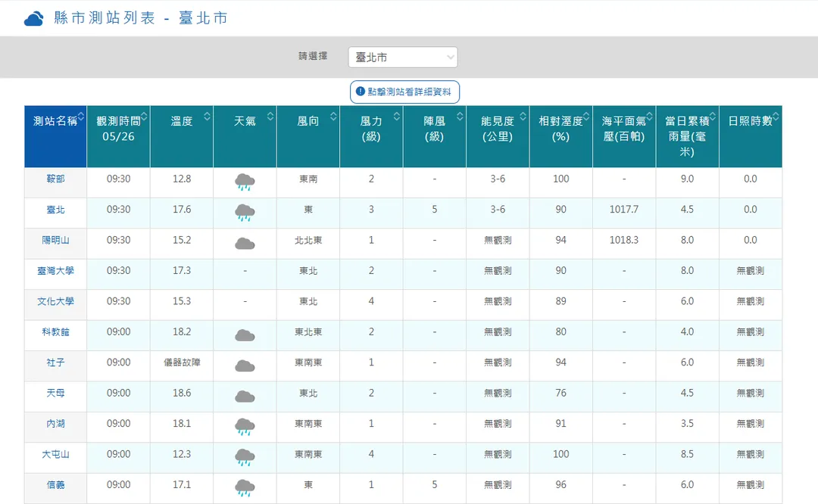Screen dimensions: 818x504
Task: Click the cloudy icon for 陽明山
Action: [x=245, y=244]
